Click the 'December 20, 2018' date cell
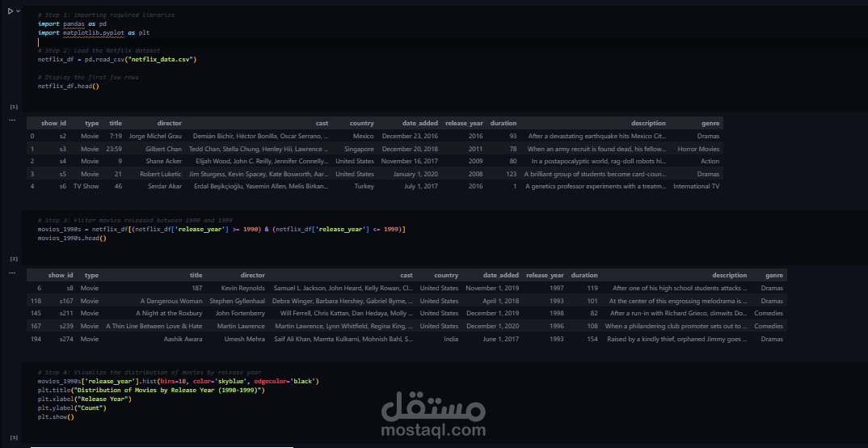Screen dimensions: 868x448 [410, 149]
